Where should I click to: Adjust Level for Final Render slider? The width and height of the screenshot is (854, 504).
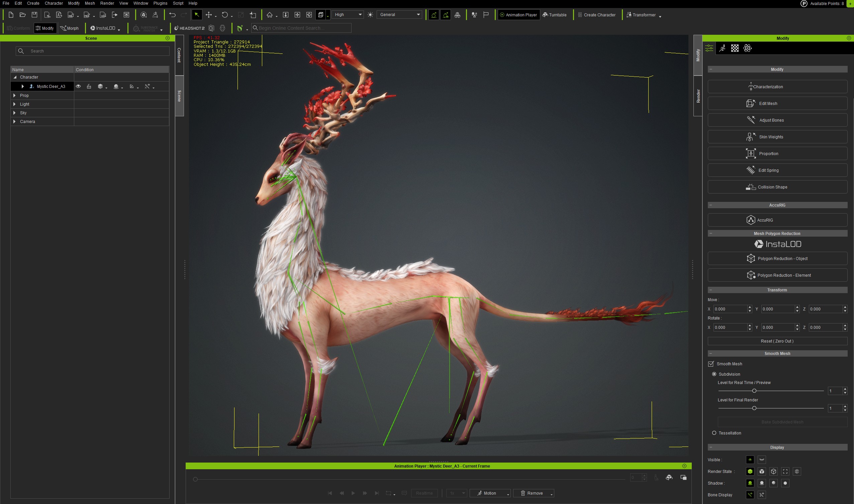pos(754,408)
